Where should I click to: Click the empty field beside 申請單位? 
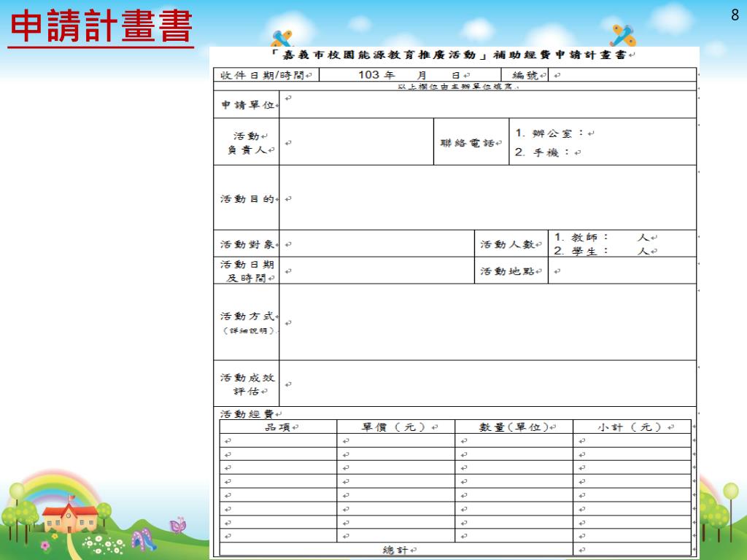pyautogui.click(x=488, y=105)
